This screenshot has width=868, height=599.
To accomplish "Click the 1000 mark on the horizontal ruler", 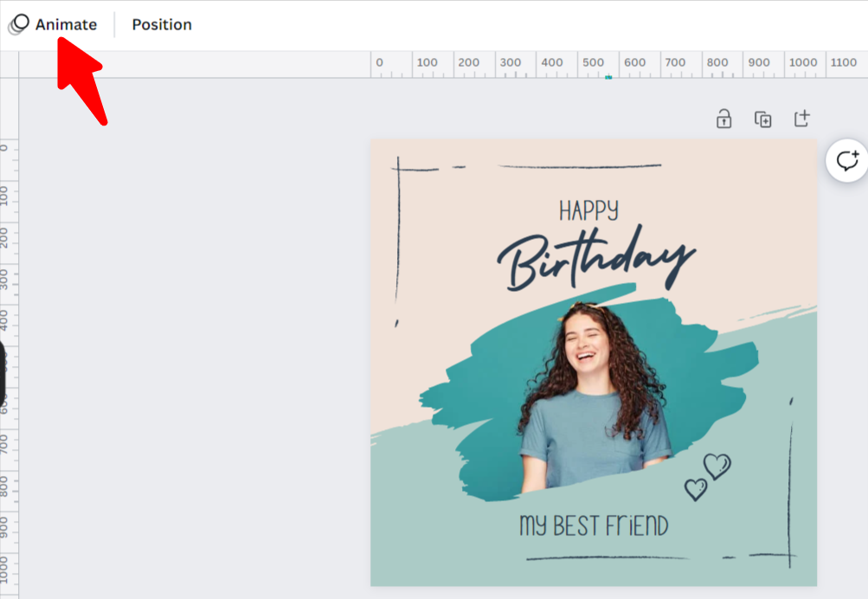I will [803, 62].
